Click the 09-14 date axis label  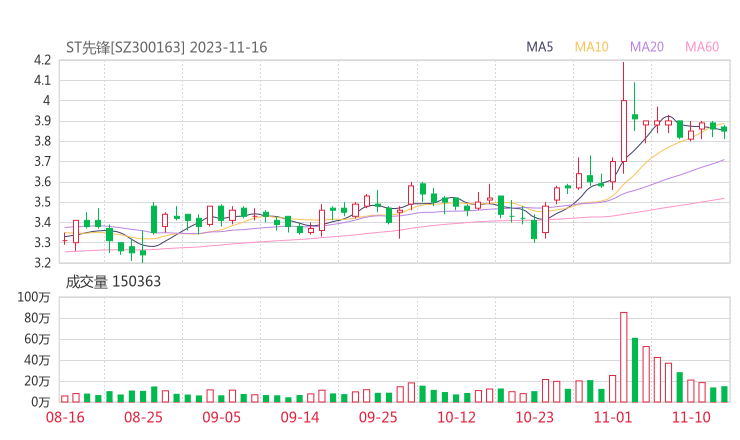(x=300, y=417)
